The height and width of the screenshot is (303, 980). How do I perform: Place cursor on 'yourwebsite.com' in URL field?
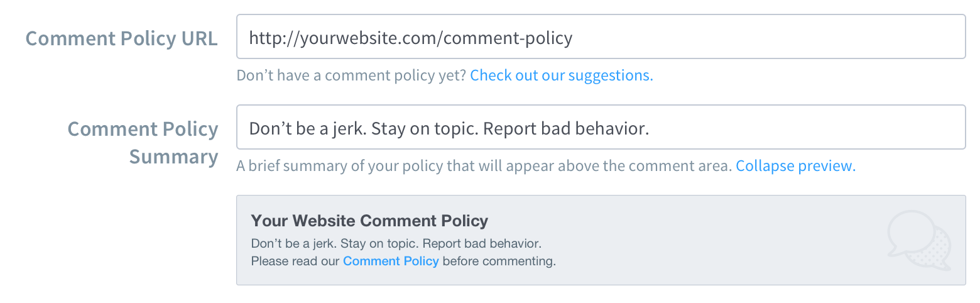[x=367, y=38]
